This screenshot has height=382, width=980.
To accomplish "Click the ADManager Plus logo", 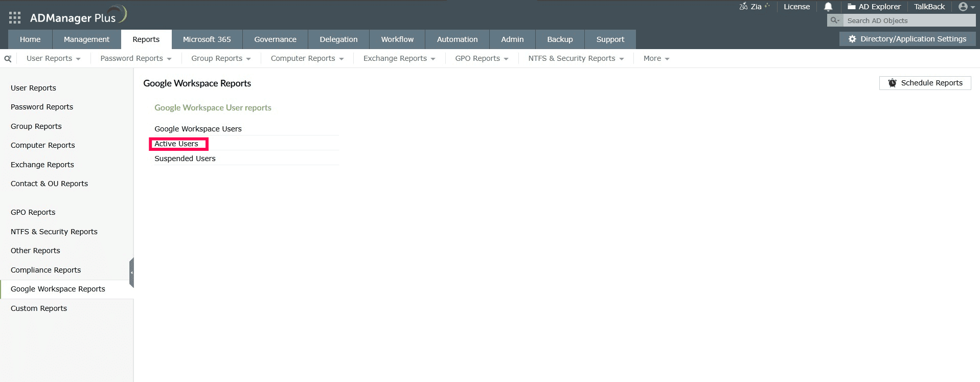I will click(78, 16).
